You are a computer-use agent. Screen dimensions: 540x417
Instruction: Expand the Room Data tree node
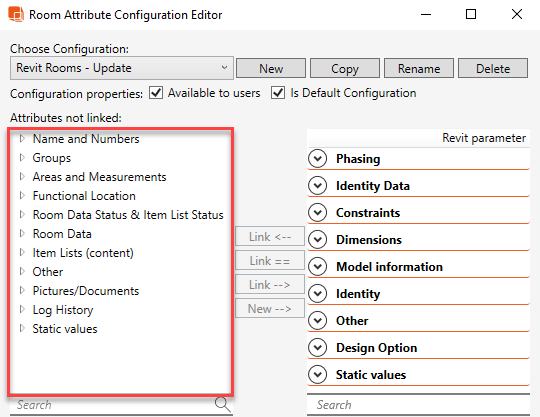click(22, 234)
